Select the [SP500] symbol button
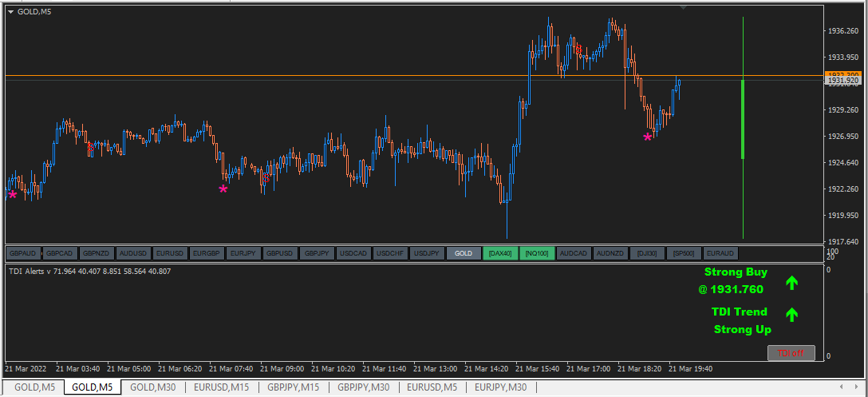The height and width of the screenshot is (397, 868). tap(685, 253)
